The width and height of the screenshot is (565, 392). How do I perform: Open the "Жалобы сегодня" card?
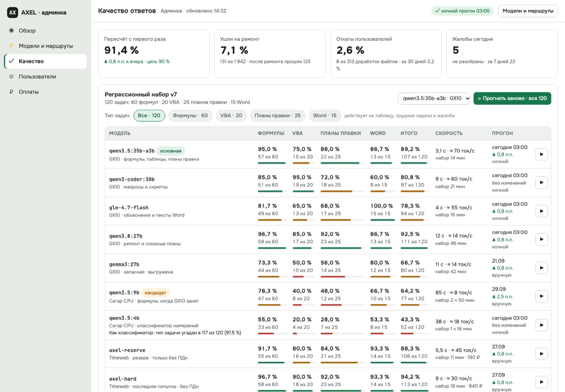pos(502,54)
